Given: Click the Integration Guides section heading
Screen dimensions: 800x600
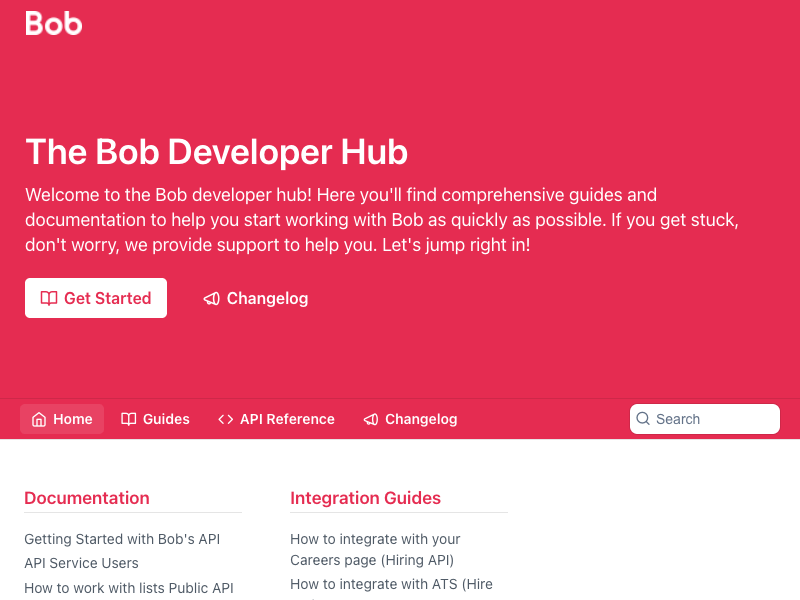Looking at the screenshot, I should click(x=365, y=498).
